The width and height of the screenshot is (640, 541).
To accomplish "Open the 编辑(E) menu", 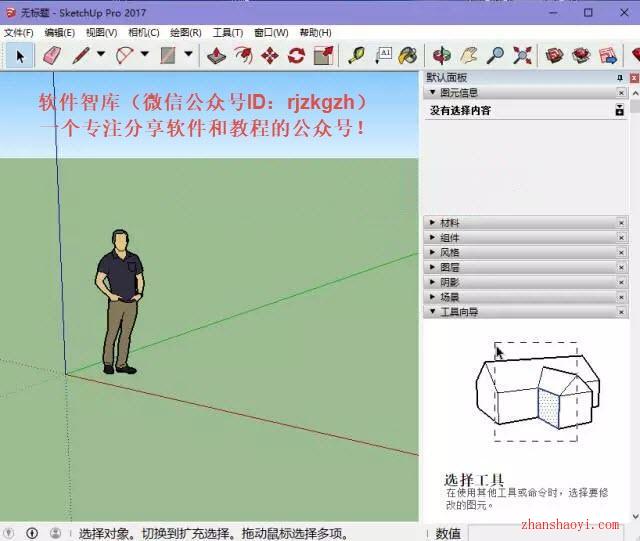I will tap(60, 33).
